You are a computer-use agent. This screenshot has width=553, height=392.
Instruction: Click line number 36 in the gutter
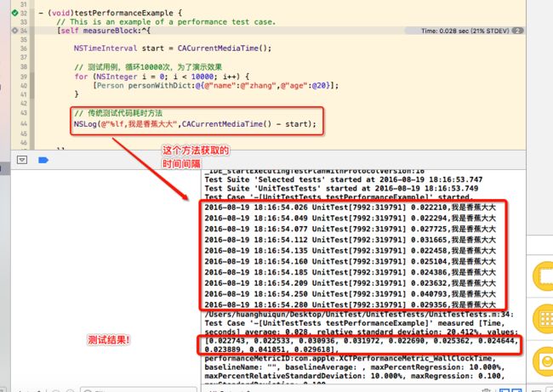(24, 48)
